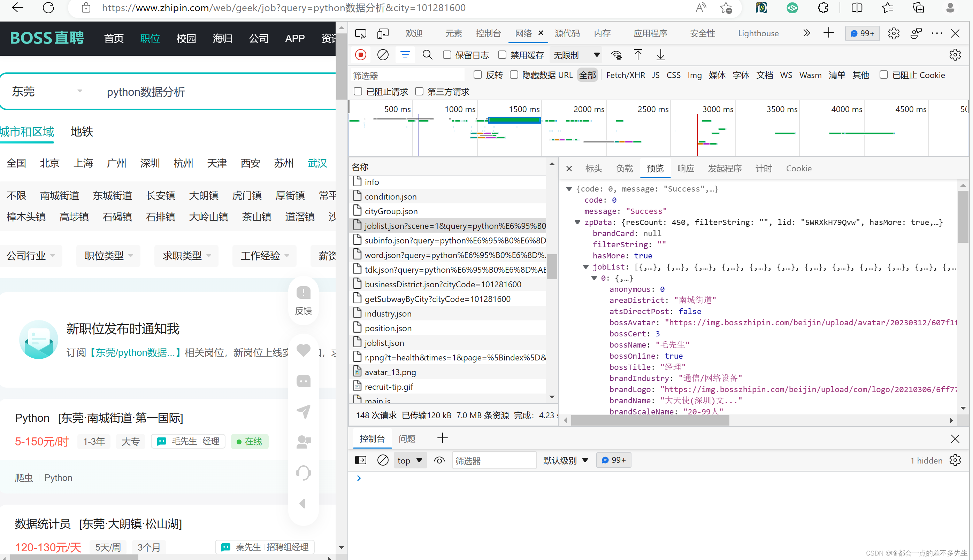Viewport: 973px width, 560px height.
Task: Click the record/stop network capture icon
Action: [x=361, y=55]
